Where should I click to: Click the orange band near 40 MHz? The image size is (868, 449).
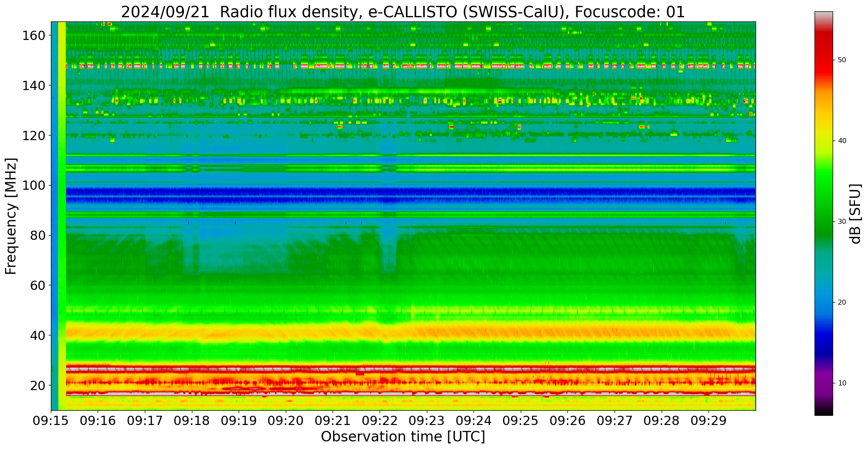click(x=410, y=332)
